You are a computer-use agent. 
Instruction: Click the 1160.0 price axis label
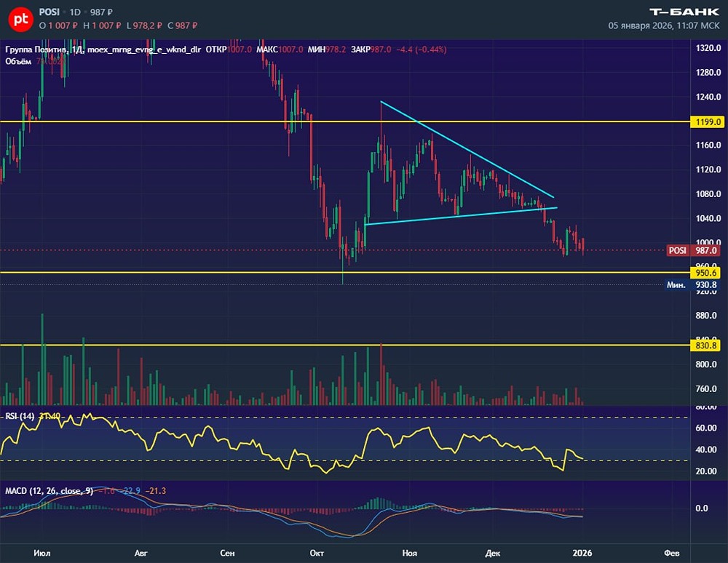[708, 145]
